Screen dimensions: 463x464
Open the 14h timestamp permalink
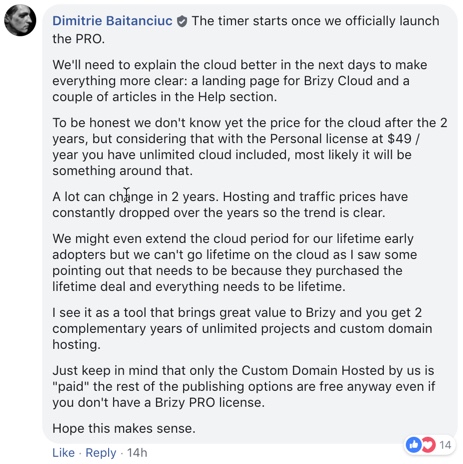pyautogui.click(x=137, y=453)
